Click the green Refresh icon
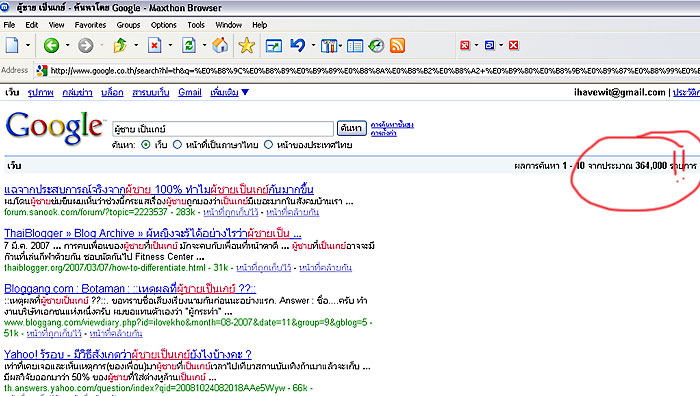The image size is (700, 396). click(x=188, y=45)
